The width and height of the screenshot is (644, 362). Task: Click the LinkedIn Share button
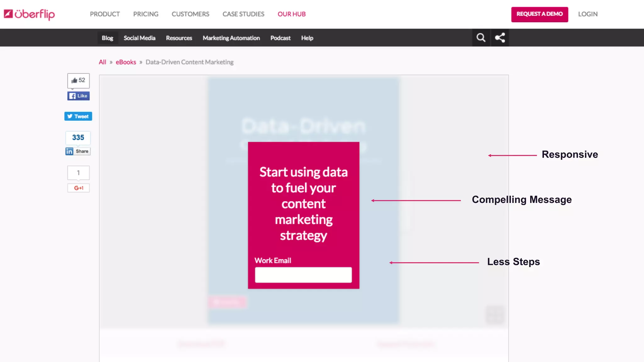(78, 151)
